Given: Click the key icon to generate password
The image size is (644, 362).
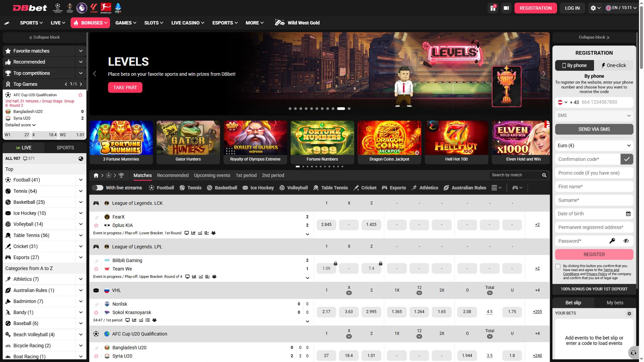Looking at the screenshot, I should click(612, 241).
